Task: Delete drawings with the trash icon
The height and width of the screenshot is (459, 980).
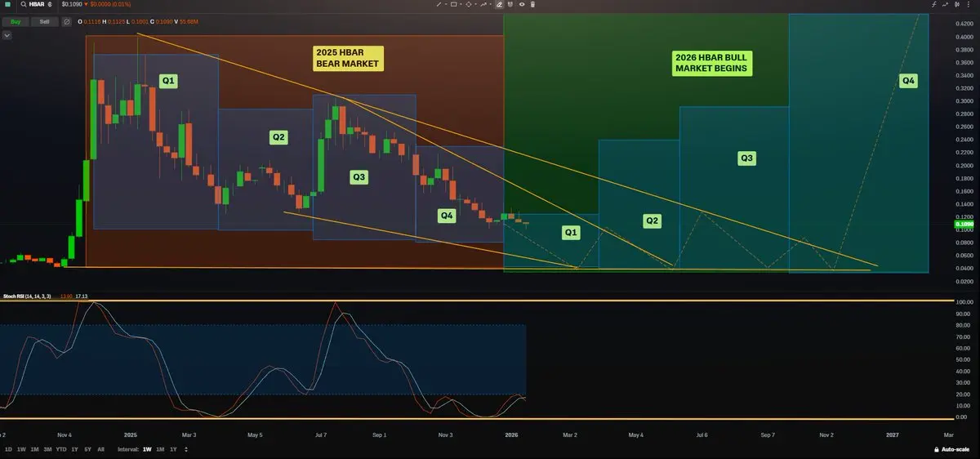Action: (x=532, y=4)
